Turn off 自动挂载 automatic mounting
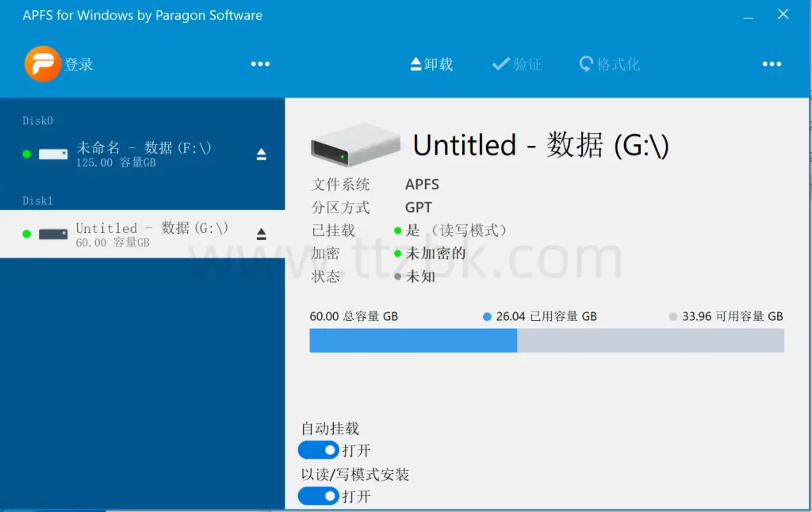This screenshot has height=512, width=812. (318, 449)
